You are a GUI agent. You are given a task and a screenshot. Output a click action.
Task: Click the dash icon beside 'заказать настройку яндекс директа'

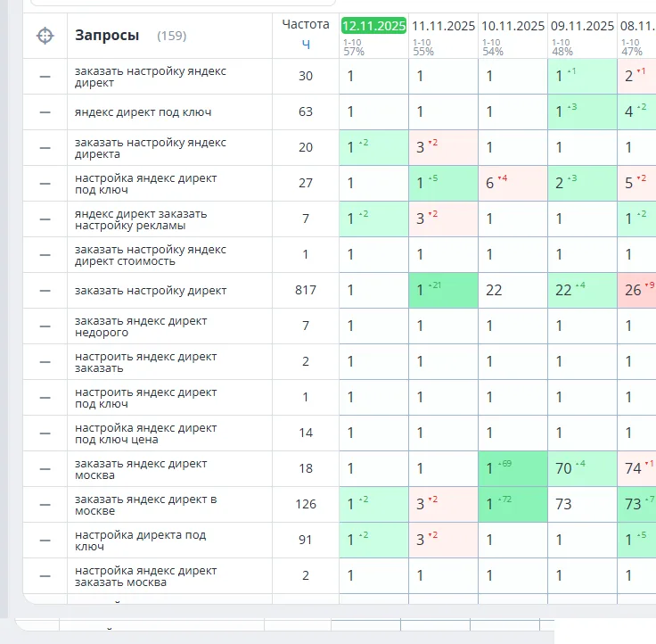[45, 148]
